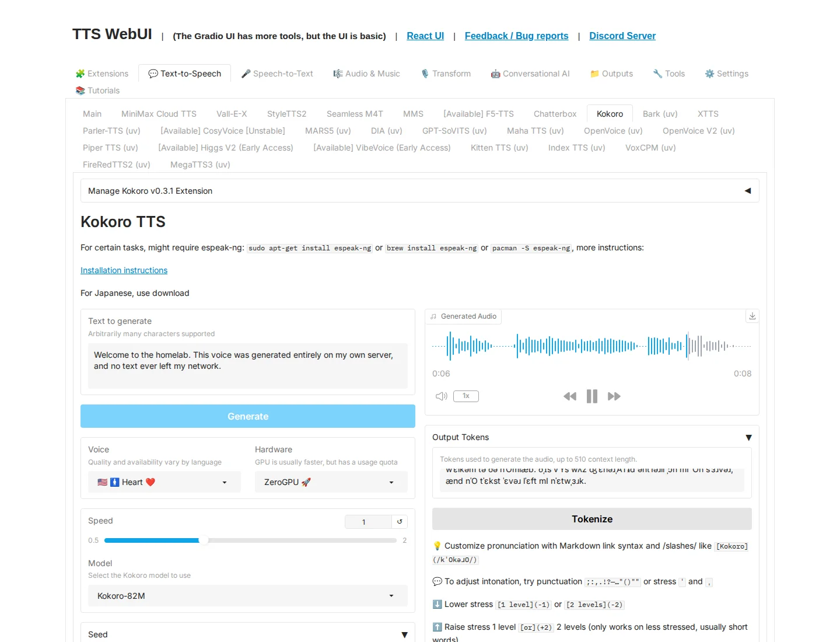Open the Outputs tab
This screenshot has height=642, width=840.
pos(611,74)
